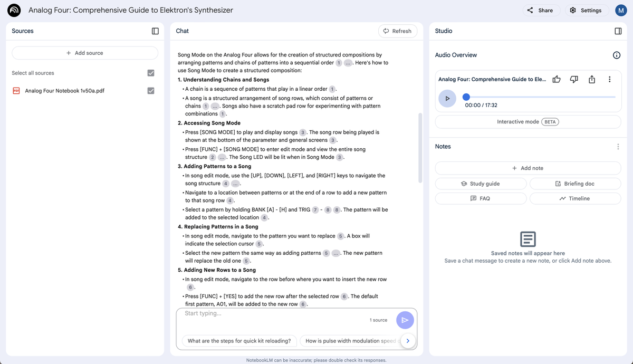Click citation 3 after display songs
Screen dimensions: 633x364
[303, 132]
